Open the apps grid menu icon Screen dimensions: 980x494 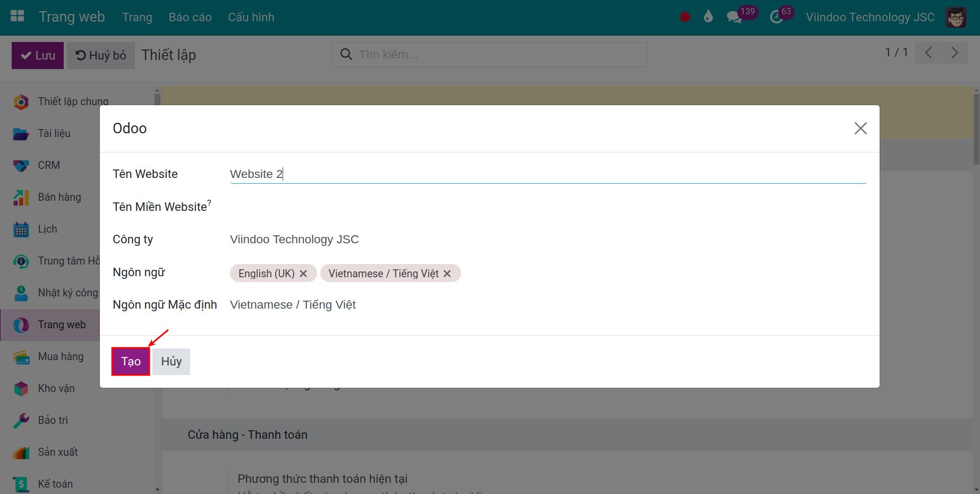[18, 16]
